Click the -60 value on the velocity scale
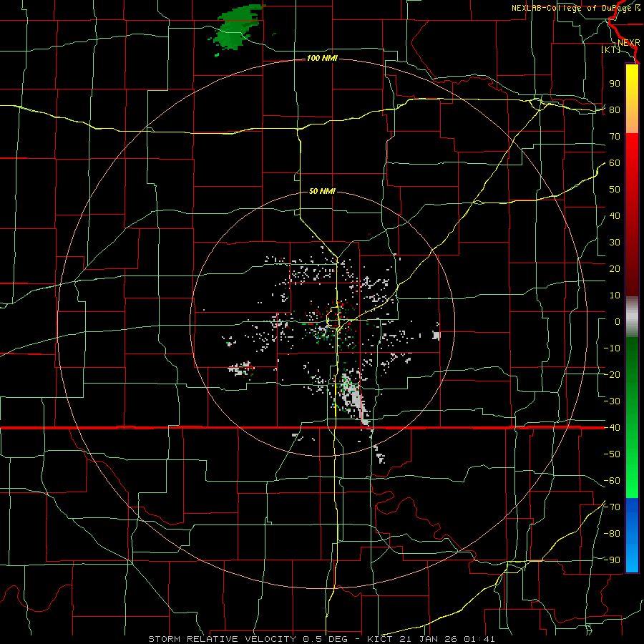644x644 pixels. coord(612,481)
